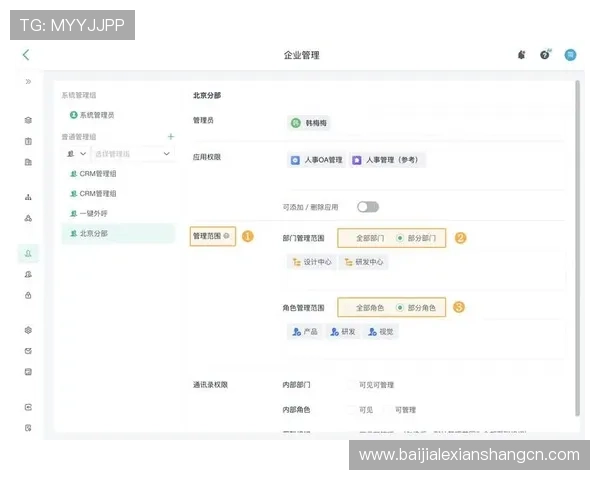This screenshot has width=600, height=480.
Task: Select the 部分部门 radio option
Action: [416, 238]
